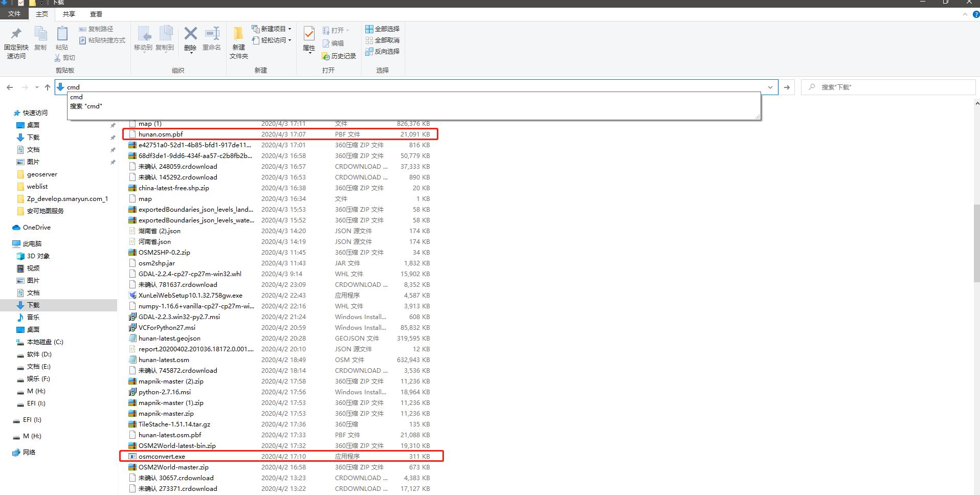
Task: Select the TileStache-1.51.14.tar.gz file
Action: point(280,424)
